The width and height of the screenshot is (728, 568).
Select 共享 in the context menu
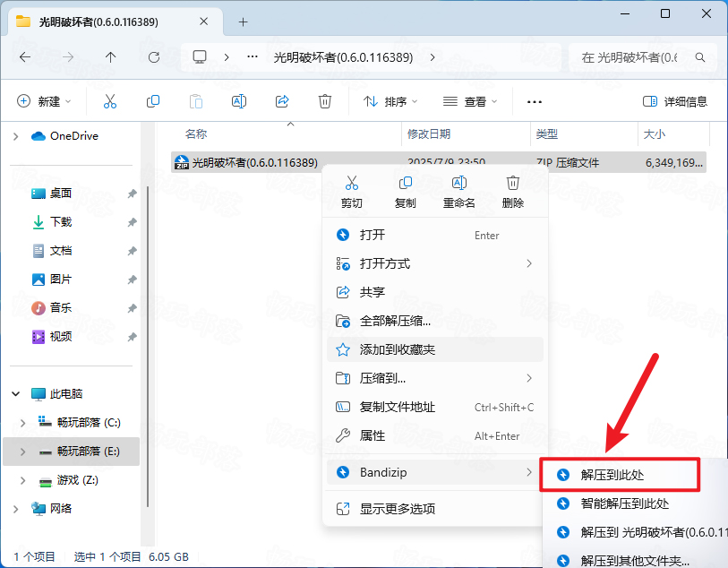435,292
